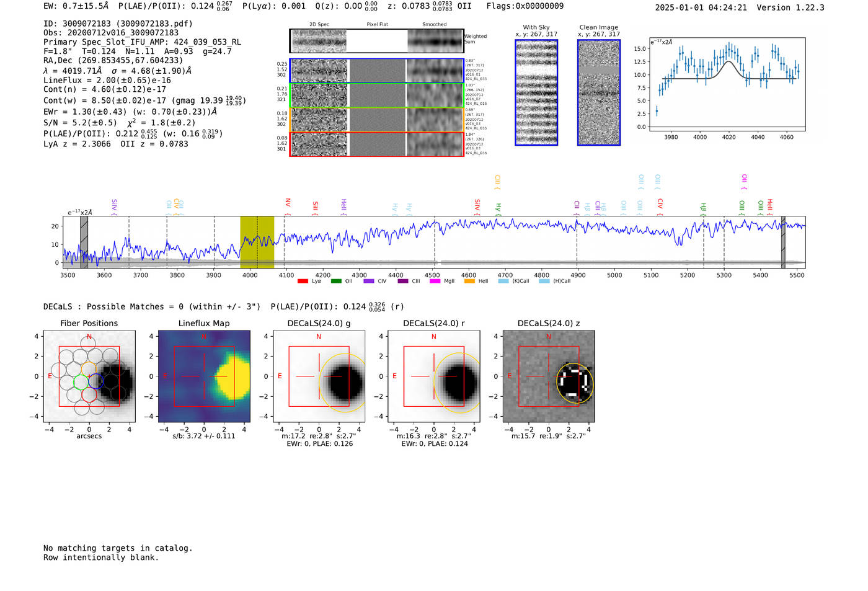The height and width of the screenshot is (591, 868).
Task: Open the With Sky image cutout
Action: [x=536, y=92]
